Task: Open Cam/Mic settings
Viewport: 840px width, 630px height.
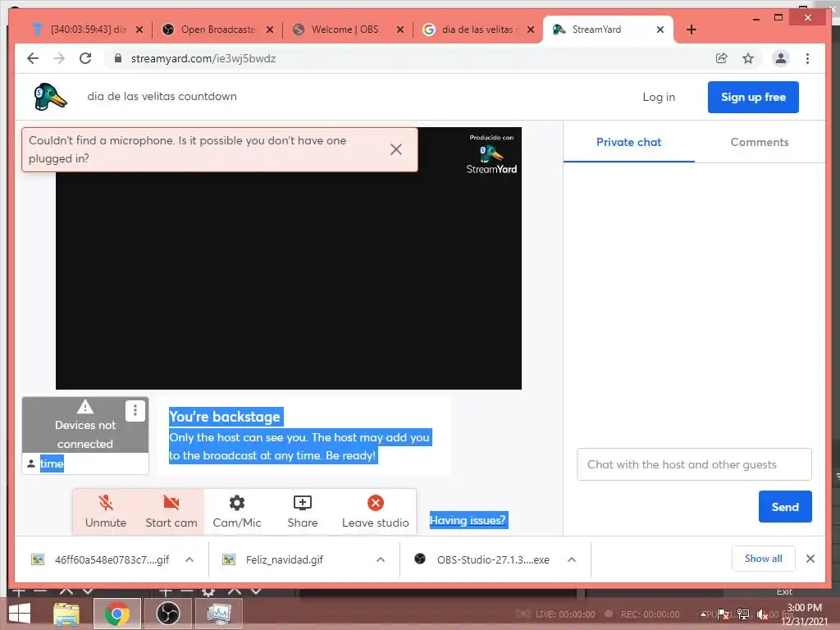Action: pos(237,512)
